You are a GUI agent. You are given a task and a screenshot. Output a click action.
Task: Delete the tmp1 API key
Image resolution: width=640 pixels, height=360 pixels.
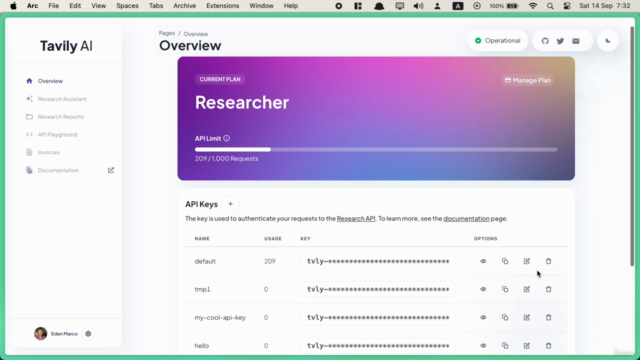tap(549, 289)
